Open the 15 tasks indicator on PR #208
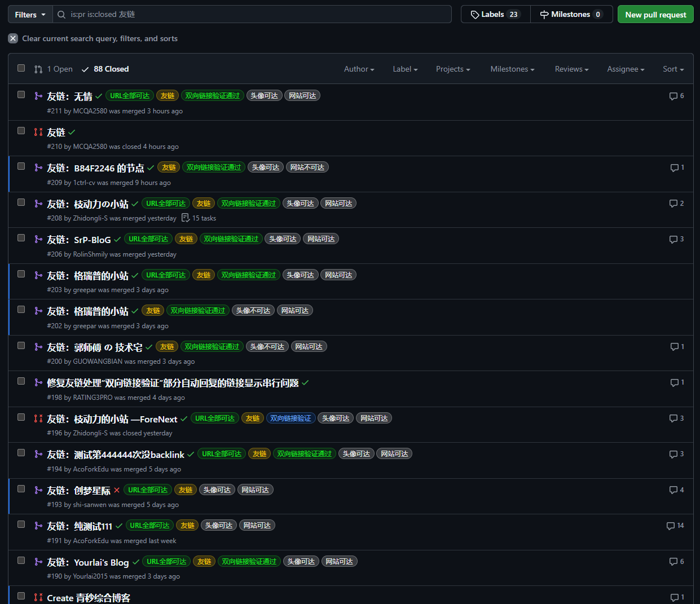The image size is (700, 604). tap(199, 218)
